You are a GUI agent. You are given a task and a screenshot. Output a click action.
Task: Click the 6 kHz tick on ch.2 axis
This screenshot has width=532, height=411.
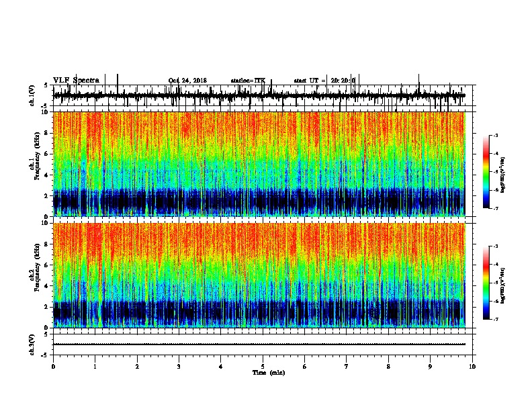47,265
